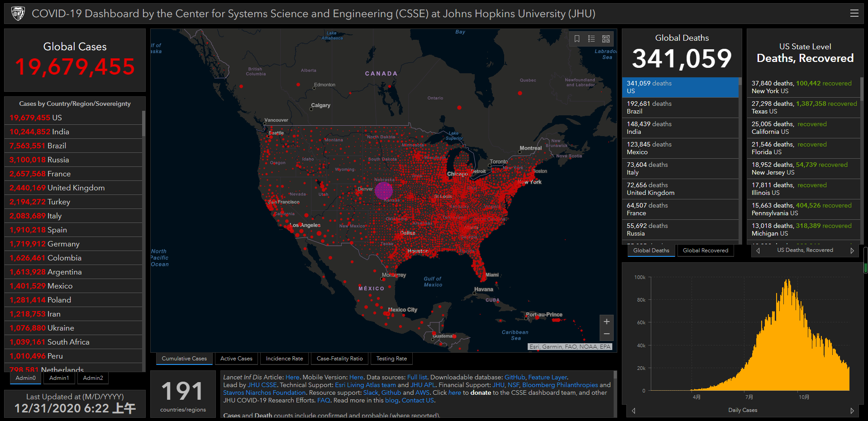Select Texas US state row
The image size is (868, 421).
(x=803, y=108)
